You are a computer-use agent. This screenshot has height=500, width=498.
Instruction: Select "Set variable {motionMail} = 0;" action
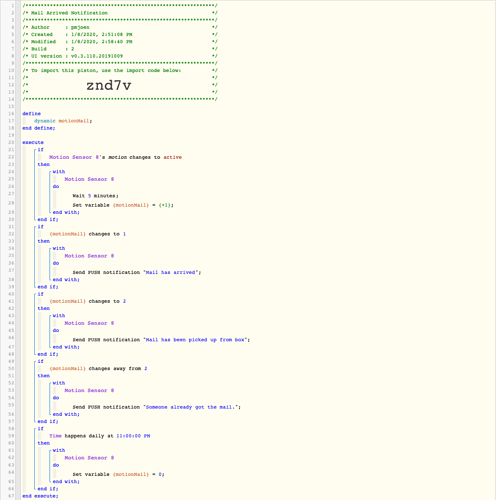118,474
